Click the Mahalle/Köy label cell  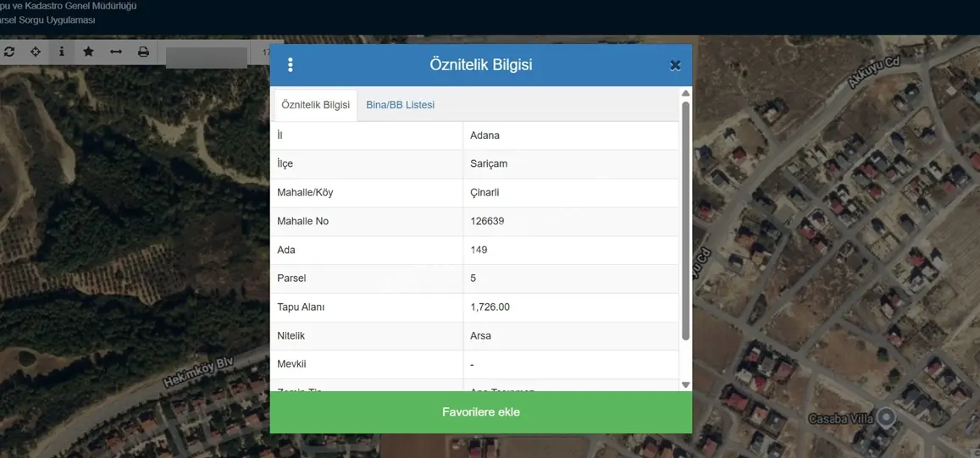[x=366, y=193]
